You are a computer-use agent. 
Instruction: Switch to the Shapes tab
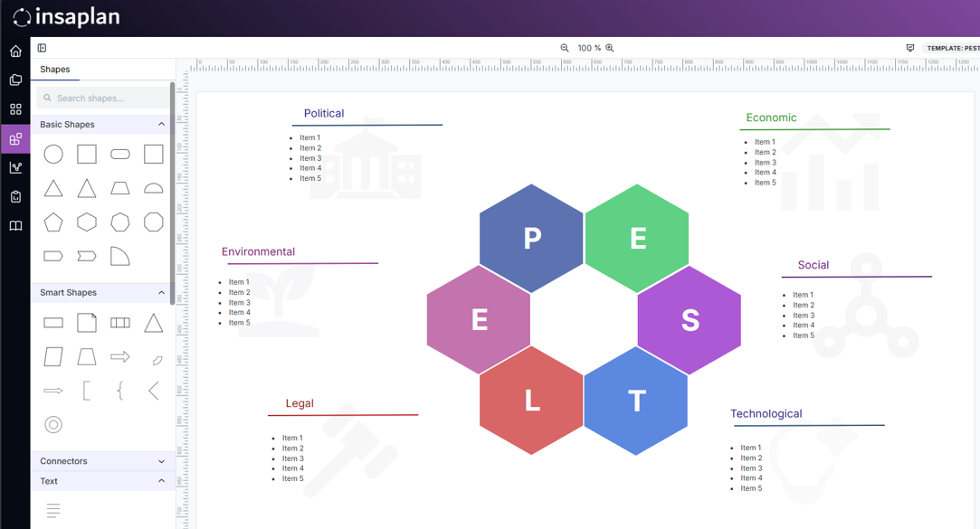coord(55,70)
